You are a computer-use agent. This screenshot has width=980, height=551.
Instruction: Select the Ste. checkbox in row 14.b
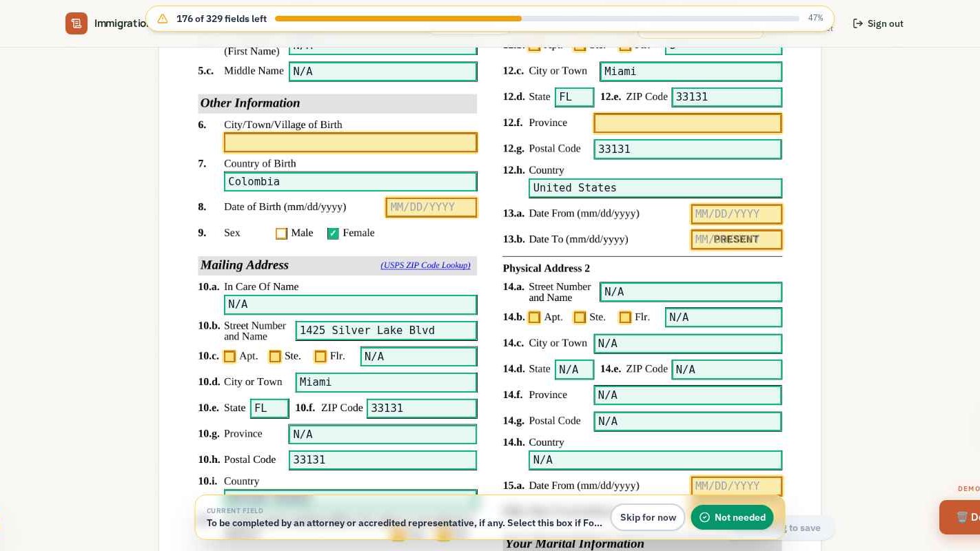[580, 318]
